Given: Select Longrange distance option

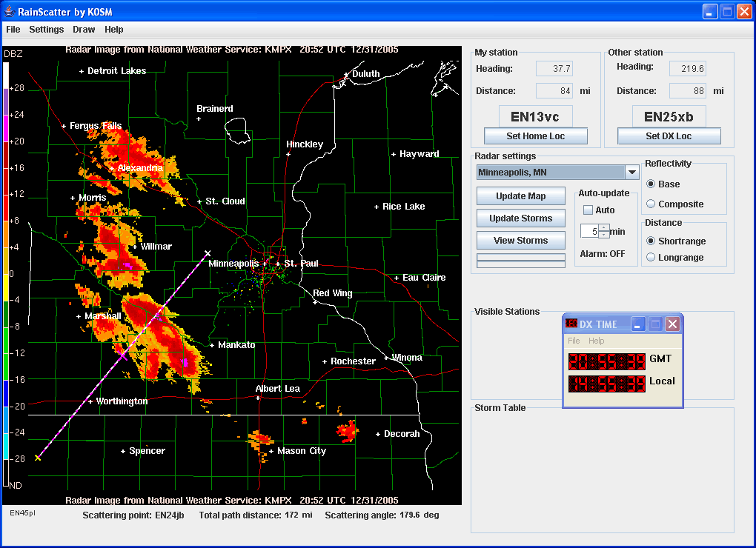Looking at the screenshot, I should (x=651, y=257).
